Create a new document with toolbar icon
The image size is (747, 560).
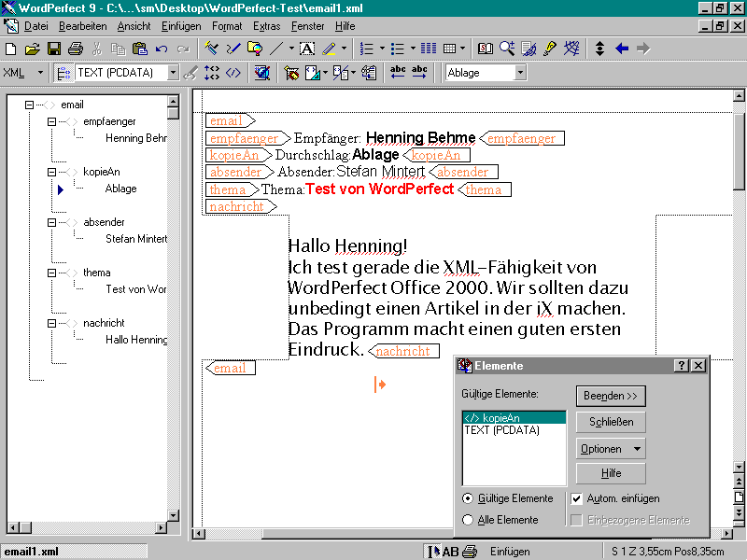[11, 49]
